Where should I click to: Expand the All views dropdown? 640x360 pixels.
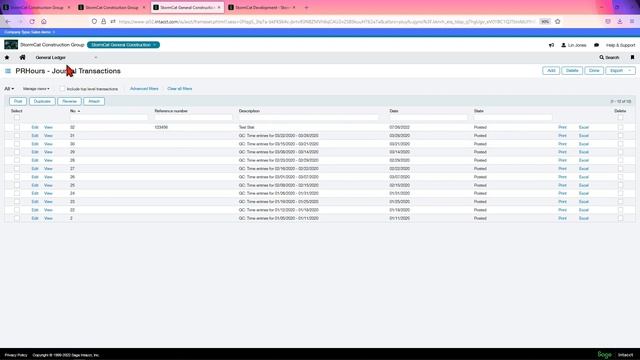(x=9, y=89)
